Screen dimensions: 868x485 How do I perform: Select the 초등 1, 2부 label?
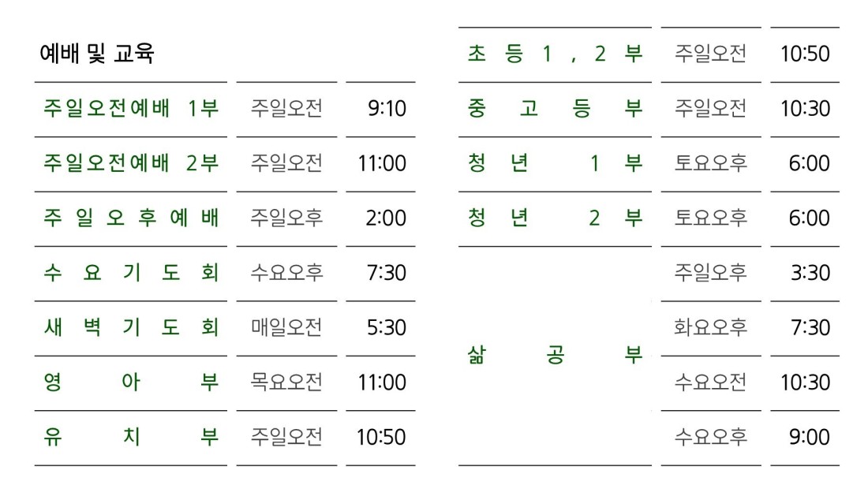click(x=556, y=54)
